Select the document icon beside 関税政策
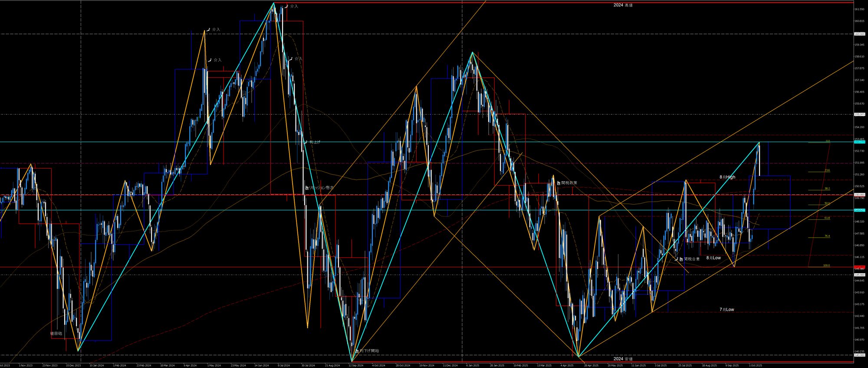This screenshot has height=368, width=868. click(558, 183)
